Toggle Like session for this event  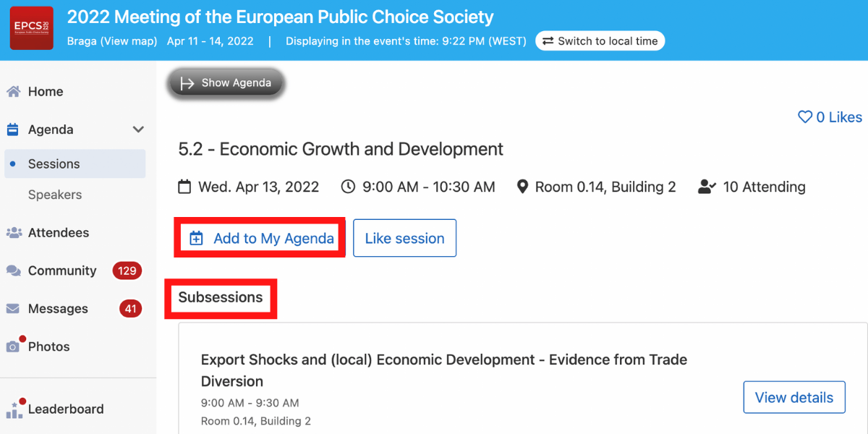click(x=404, y=238)
